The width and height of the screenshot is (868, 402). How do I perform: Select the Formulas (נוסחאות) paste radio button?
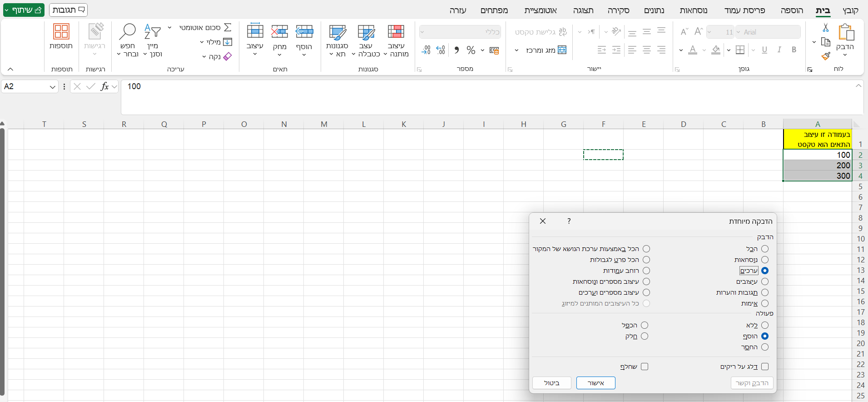765,260
